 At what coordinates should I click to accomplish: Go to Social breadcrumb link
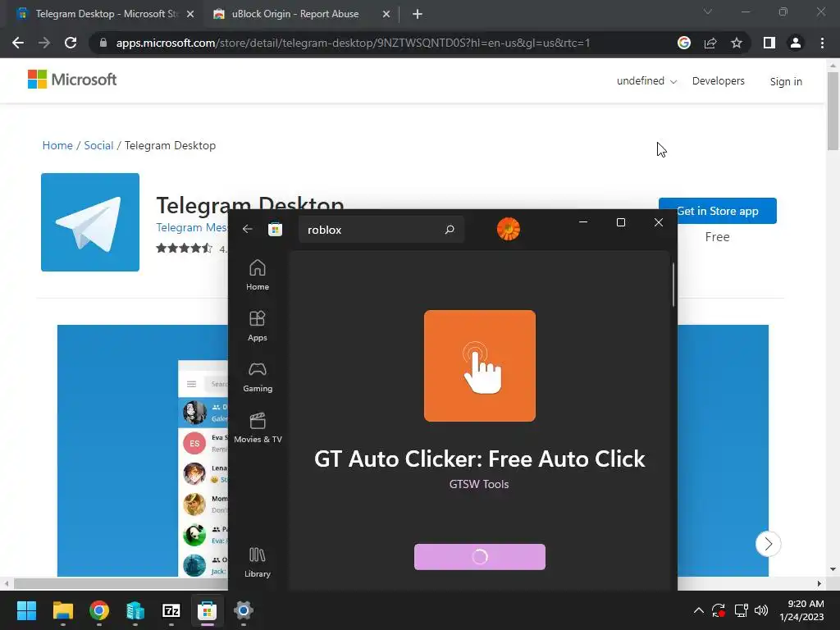point(98,145)
